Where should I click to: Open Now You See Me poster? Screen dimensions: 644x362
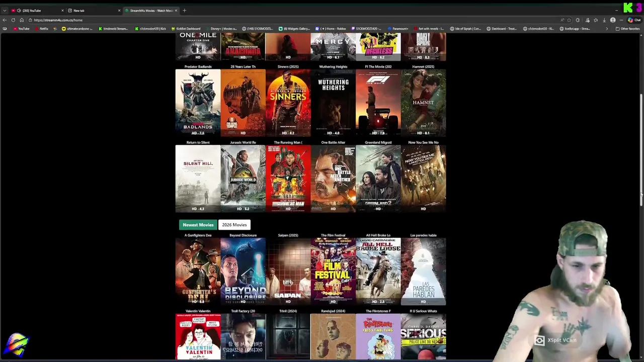pos(423,178)
